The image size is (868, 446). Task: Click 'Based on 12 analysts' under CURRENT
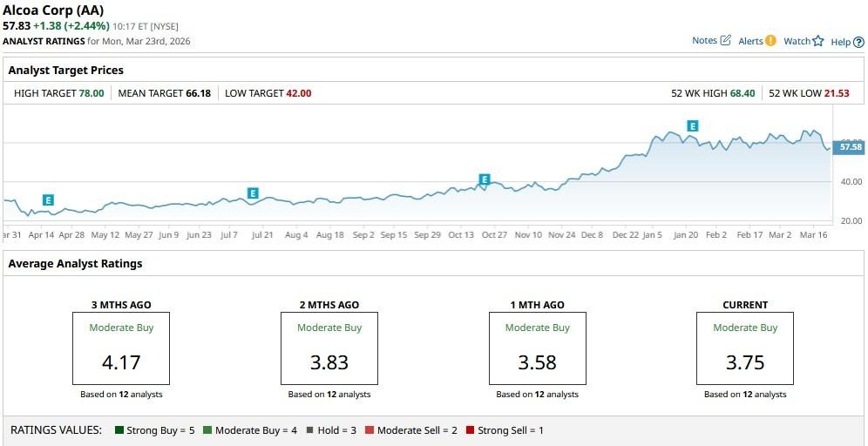tap(745, 395)
